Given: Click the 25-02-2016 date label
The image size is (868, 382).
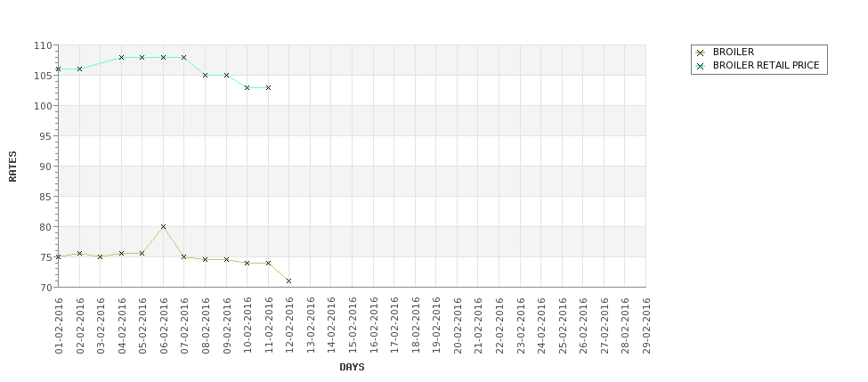Looking at the screenshot, I should [562, 326].
